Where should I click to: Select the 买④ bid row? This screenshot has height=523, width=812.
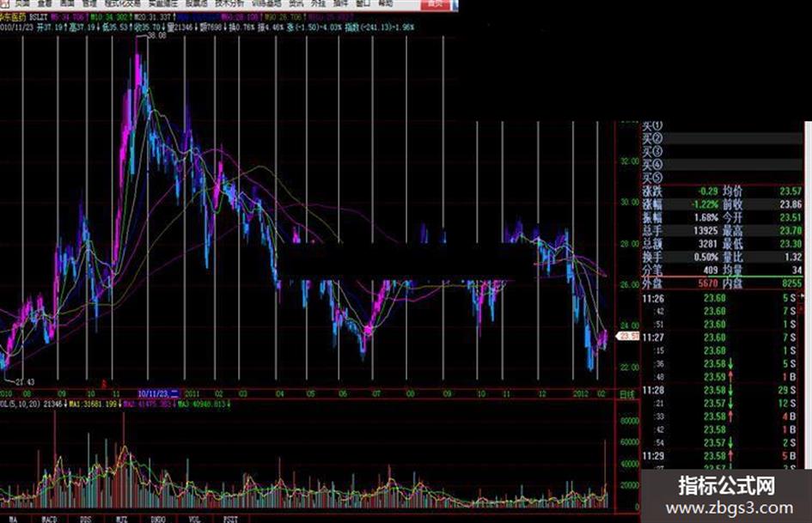click(722, 165)
